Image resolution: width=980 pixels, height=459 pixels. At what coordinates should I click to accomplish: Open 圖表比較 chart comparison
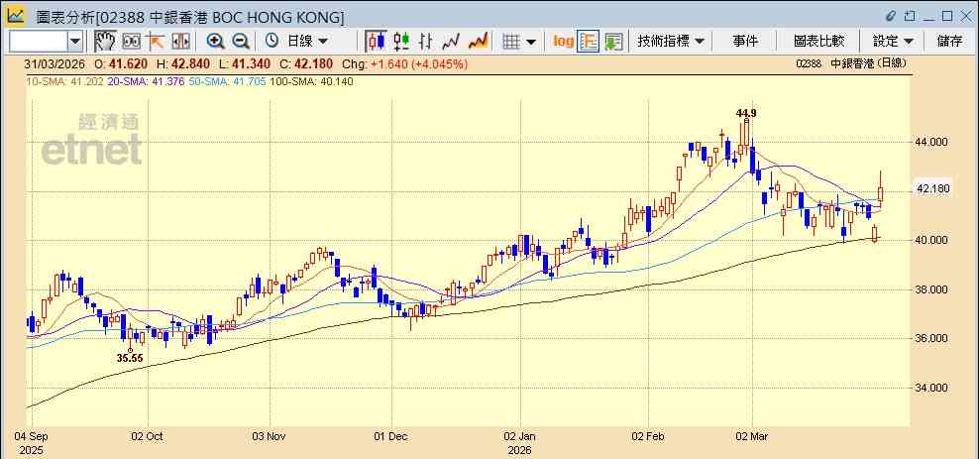[x=818, y=42]
